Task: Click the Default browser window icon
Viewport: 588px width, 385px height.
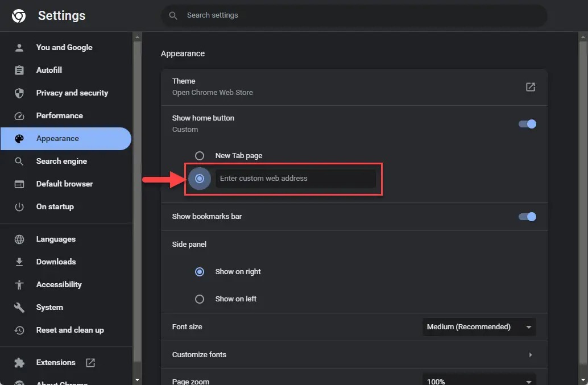Action: point(19,184)
